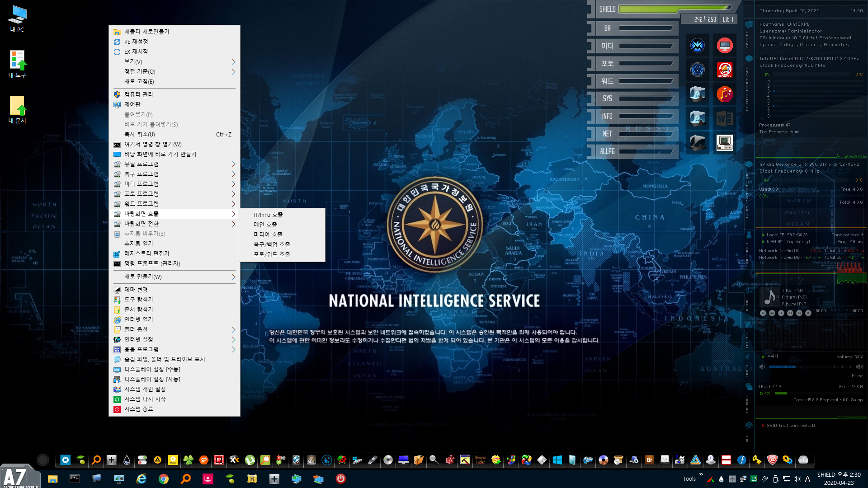Open the 내 도구 desktop icon
868x488 pixels.
[17, 64]
